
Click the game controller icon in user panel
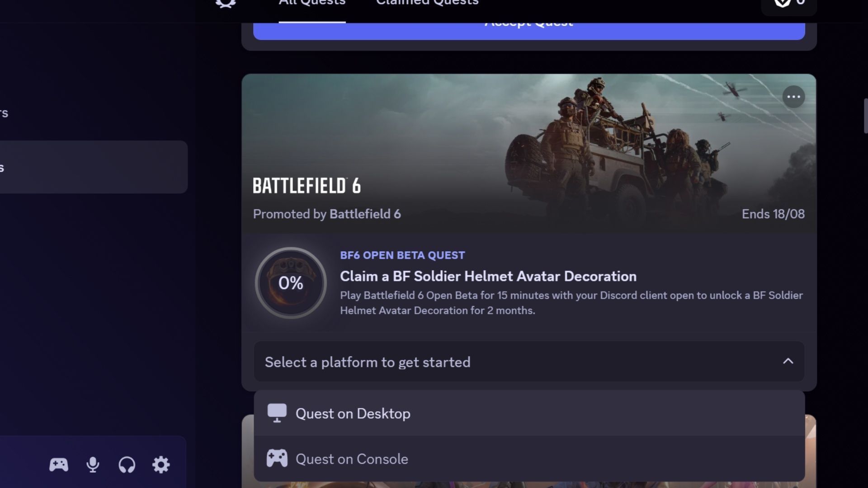click(x=59, y=465)
